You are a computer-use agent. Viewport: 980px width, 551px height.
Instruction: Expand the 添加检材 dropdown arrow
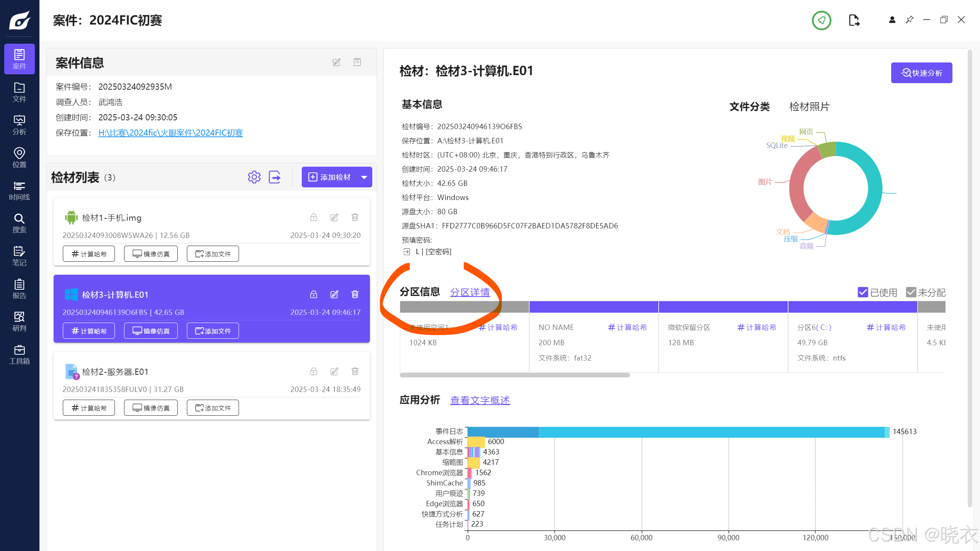point(364,177)
